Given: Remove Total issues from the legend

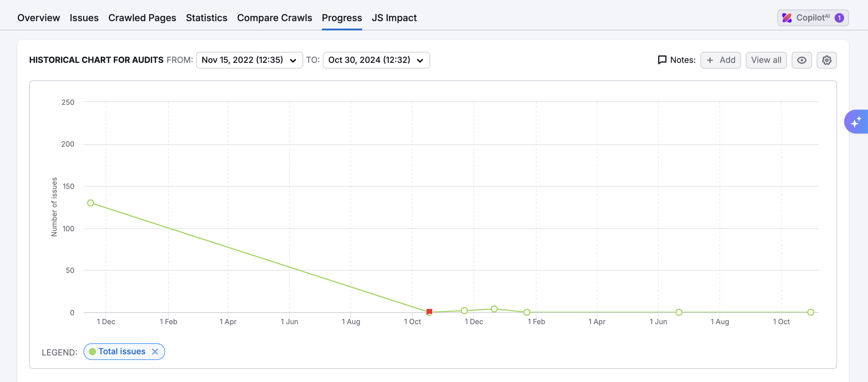Looking at the screenshot, I should point(155,351).
